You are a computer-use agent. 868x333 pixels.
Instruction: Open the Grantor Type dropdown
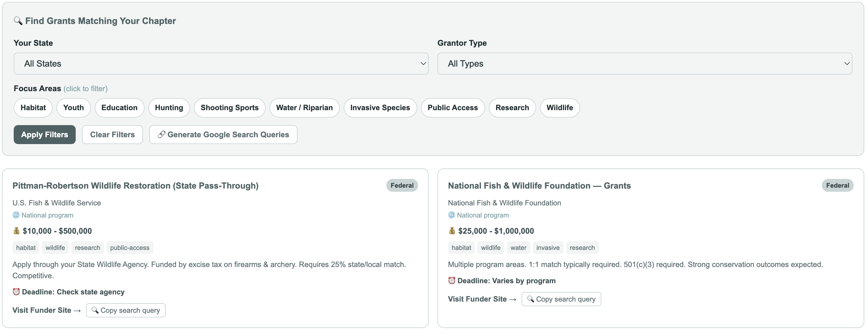(x=645, y=63)
